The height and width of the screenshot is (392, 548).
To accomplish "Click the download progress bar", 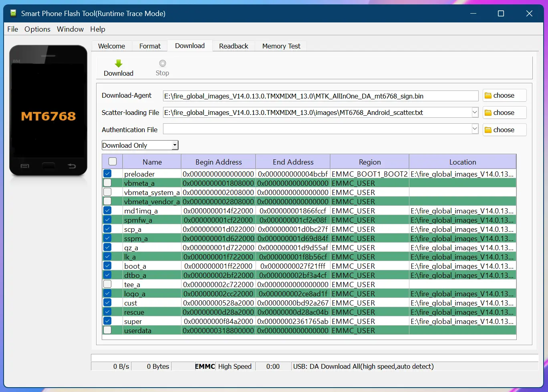I will pos(314,358).
